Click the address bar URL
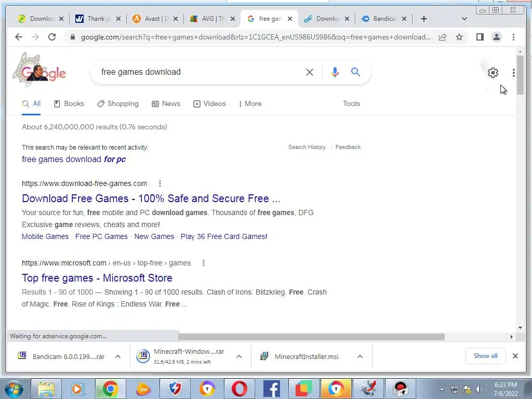Viewport: 532px width, 399px height. tap(256, 37)
